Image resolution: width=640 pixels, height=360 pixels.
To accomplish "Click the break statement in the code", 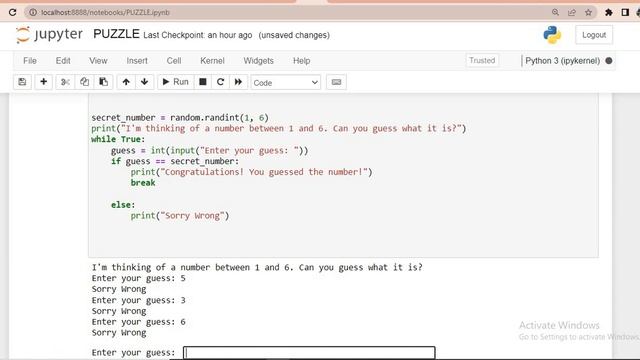I will tap(143, 183).
